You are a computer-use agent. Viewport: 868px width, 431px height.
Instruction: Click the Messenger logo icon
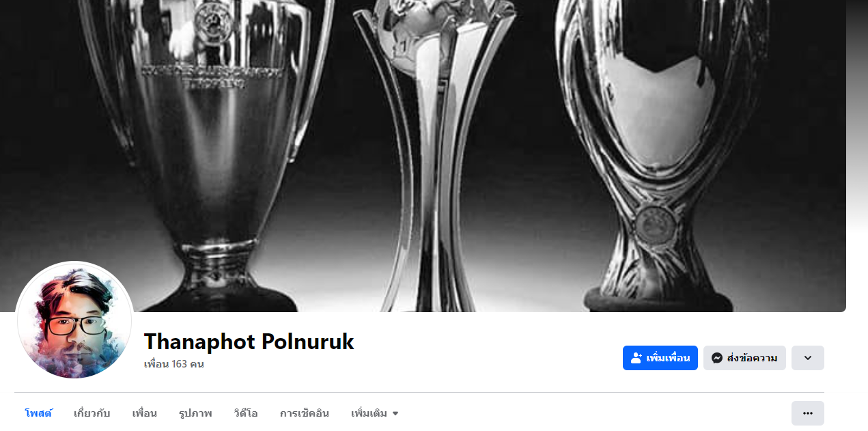coord(717,358)
